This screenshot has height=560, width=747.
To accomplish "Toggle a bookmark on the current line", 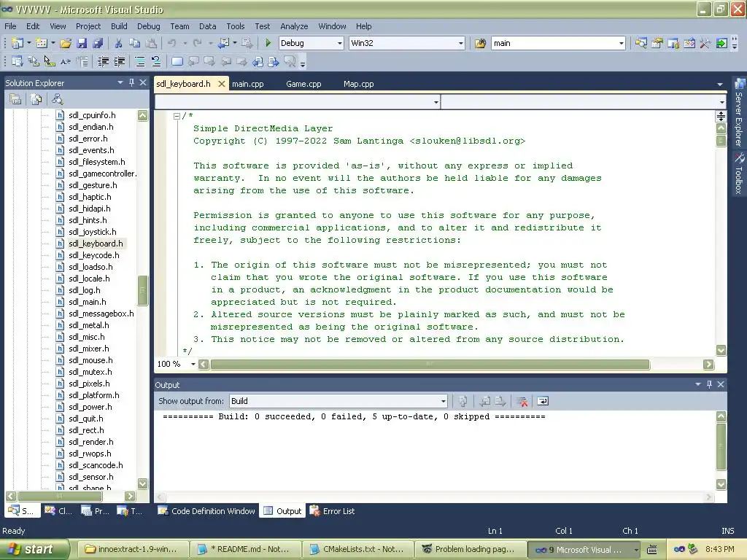I will (x=177, y=61).
